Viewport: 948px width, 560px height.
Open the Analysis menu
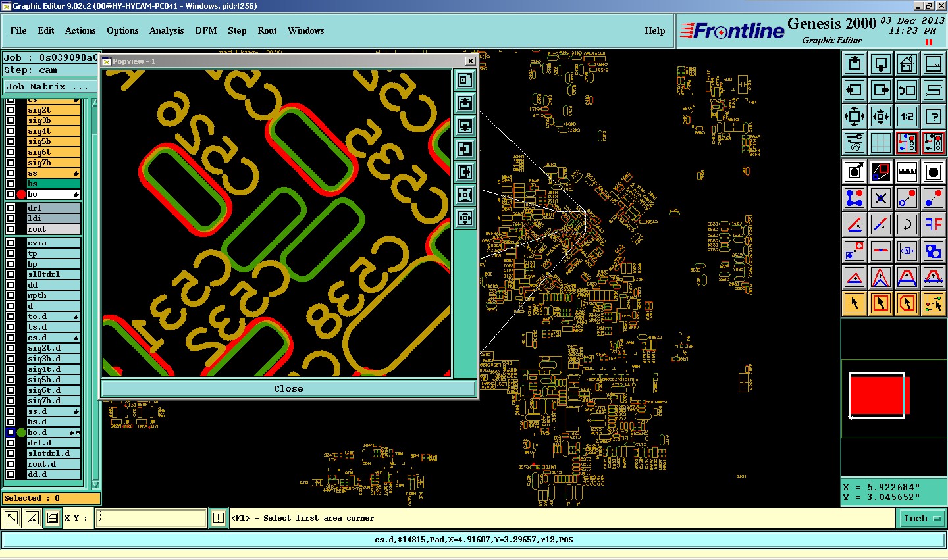tap(167, 30)
